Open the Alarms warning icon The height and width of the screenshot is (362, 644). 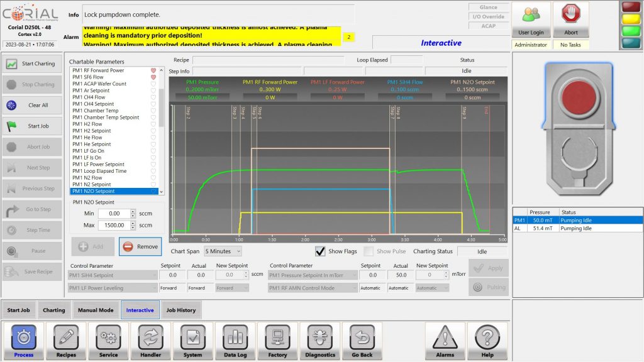click(x=445, y=341)
